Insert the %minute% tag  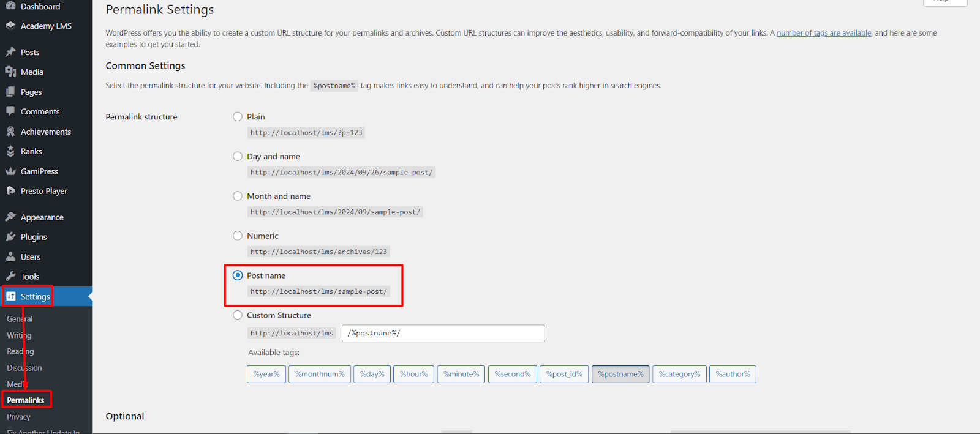coord(461,374)
